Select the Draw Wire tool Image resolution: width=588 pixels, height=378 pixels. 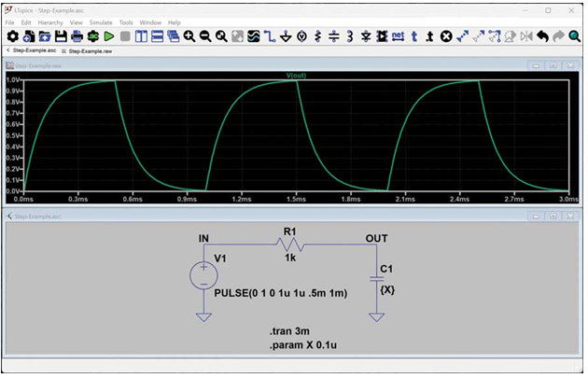click(270, 36)
